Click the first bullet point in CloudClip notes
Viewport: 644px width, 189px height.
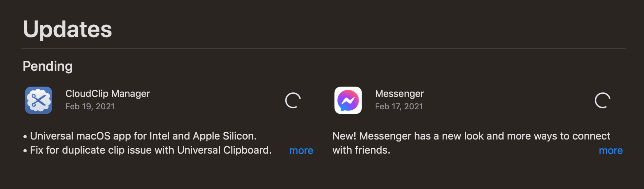(x=25, y=137)
